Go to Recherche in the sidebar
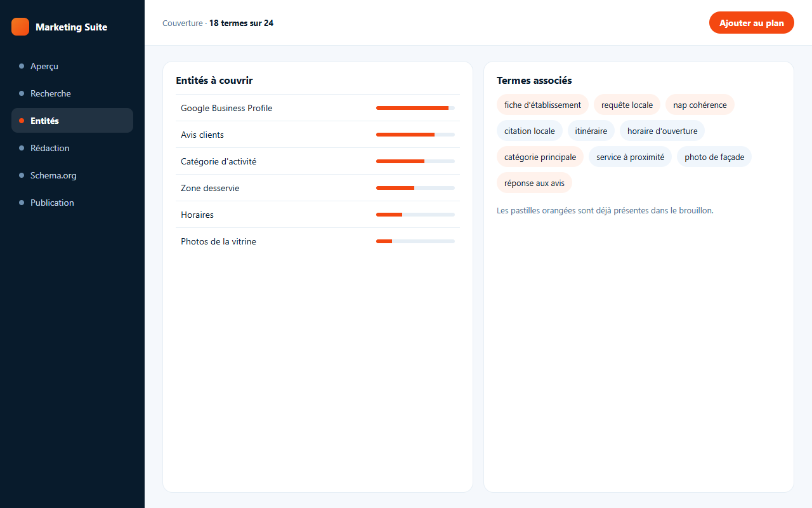 (72, 93)
